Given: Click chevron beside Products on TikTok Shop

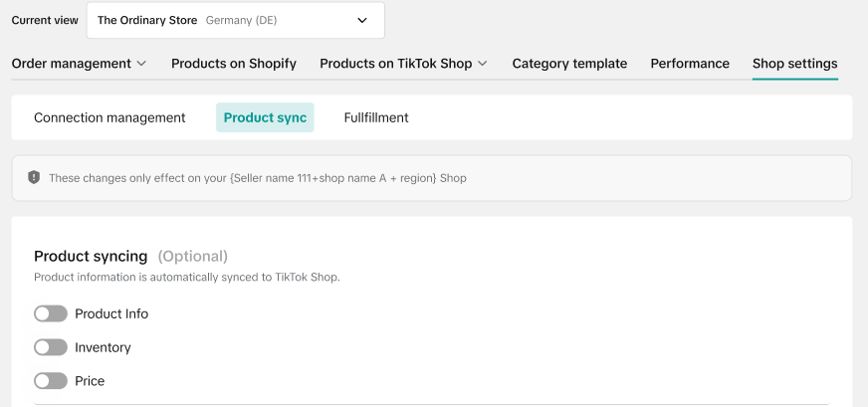Looking at the screenshot, I should tap(483, 64).
